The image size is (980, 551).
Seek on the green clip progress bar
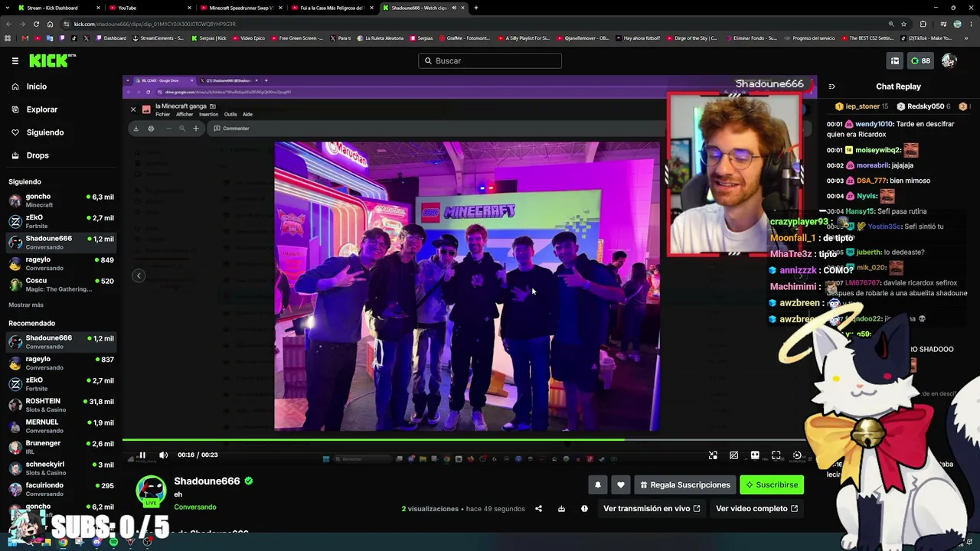pyautogui.click(x=465, y=439)
